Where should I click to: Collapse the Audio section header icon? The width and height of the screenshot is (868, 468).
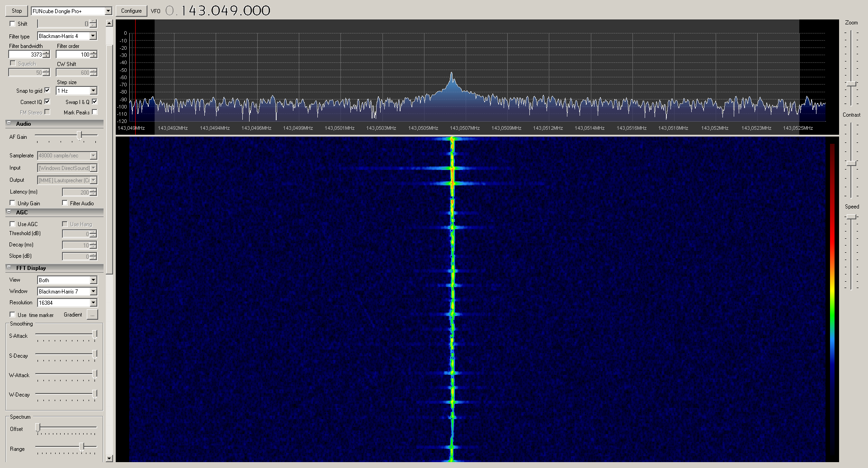9,123
